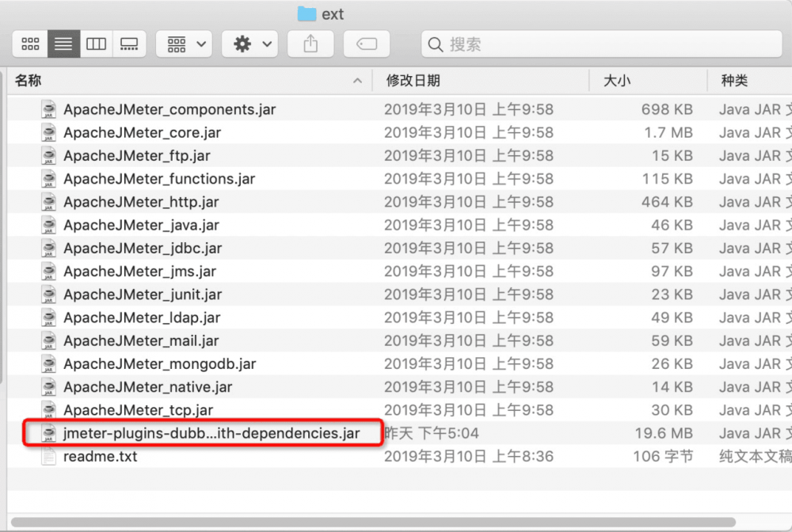Select file name ApacheJMeter_native.jar
The height and width of the screenshot is (532, 792).
[x=148, y=387]
